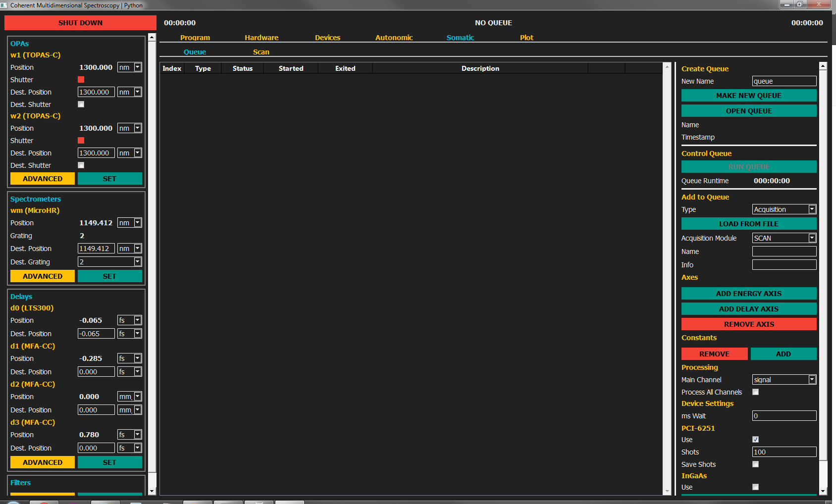The image size is (836, 504).
Task: Select the Scan sub-tab
Action: tap(261, 52)
